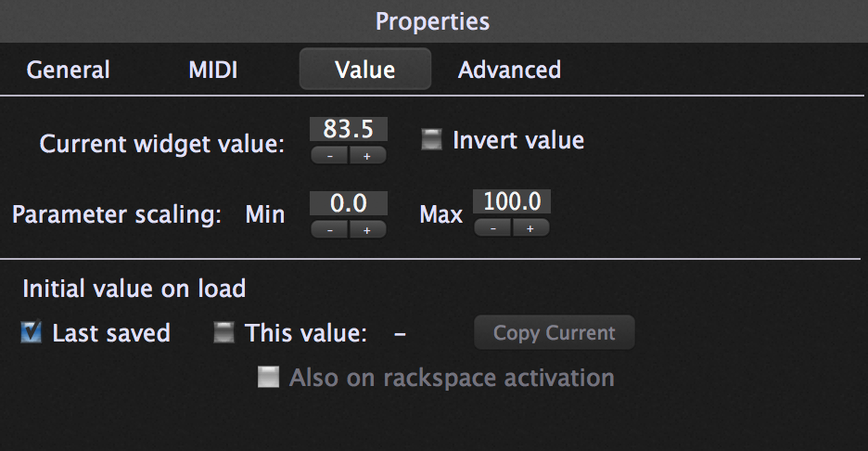This screenshot has height=451, width=868.
Task: Click the Properties panel title bar
Action: (432, 21)
